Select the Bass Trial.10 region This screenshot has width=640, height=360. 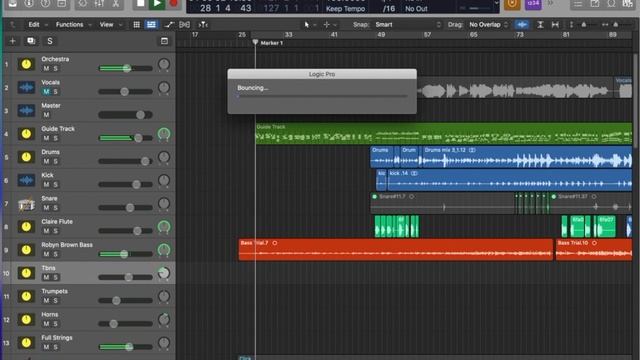(x=594, y=250)
